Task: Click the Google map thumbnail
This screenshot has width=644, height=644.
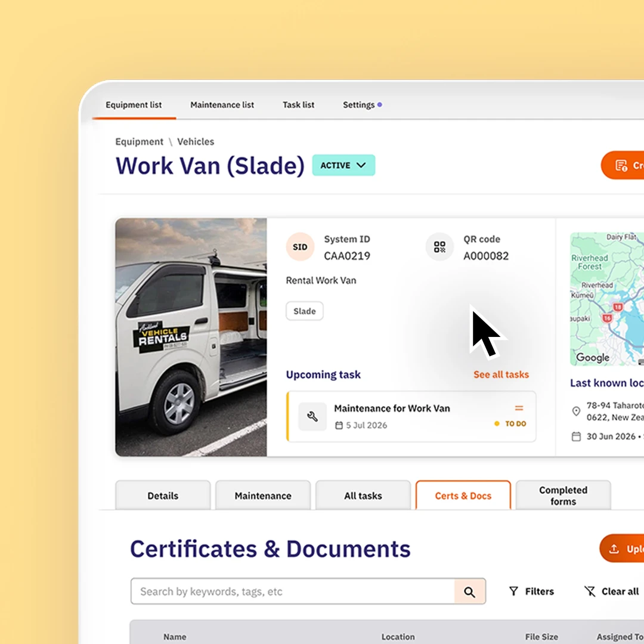Action: (x=607, y=299)
